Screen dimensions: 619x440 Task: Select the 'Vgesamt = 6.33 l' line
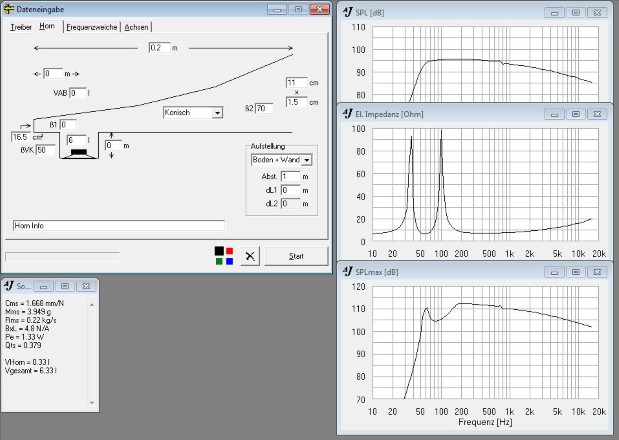pyautogui.click(x=30, y=371)
